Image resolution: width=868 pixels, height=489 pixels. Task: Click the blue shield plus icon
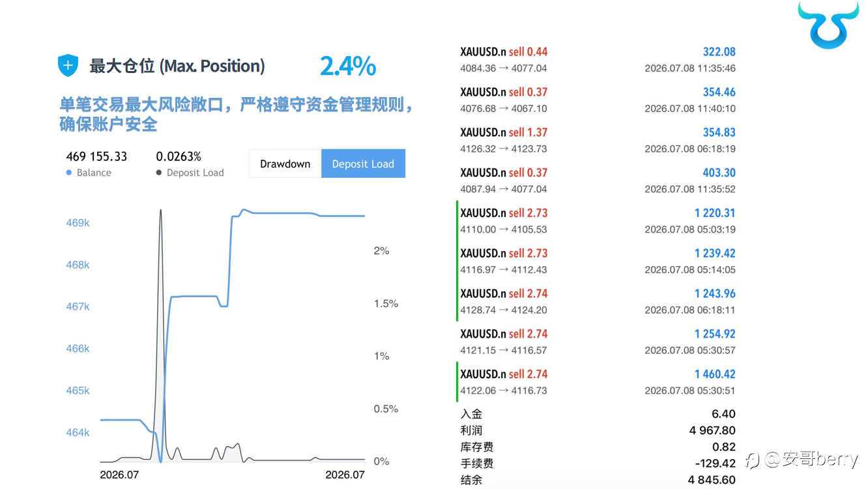pyautogui.click(x=68, y=65)
